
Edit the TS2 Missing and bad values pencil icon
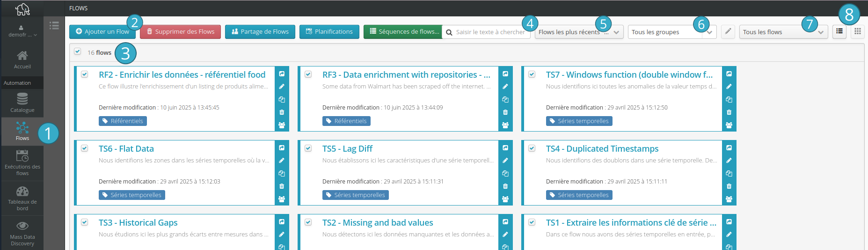pos(505,235)
